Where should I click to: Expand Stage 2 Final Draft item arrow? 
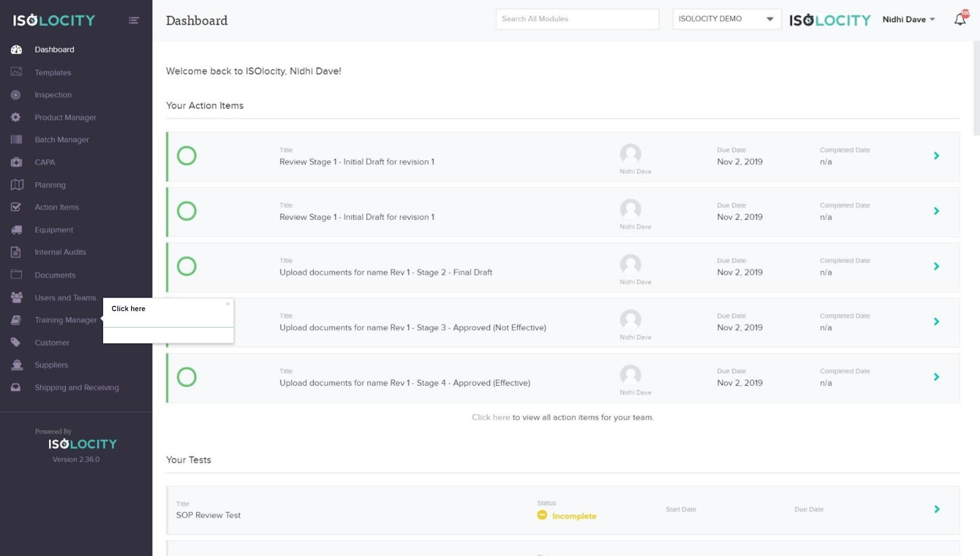(936, 266)
